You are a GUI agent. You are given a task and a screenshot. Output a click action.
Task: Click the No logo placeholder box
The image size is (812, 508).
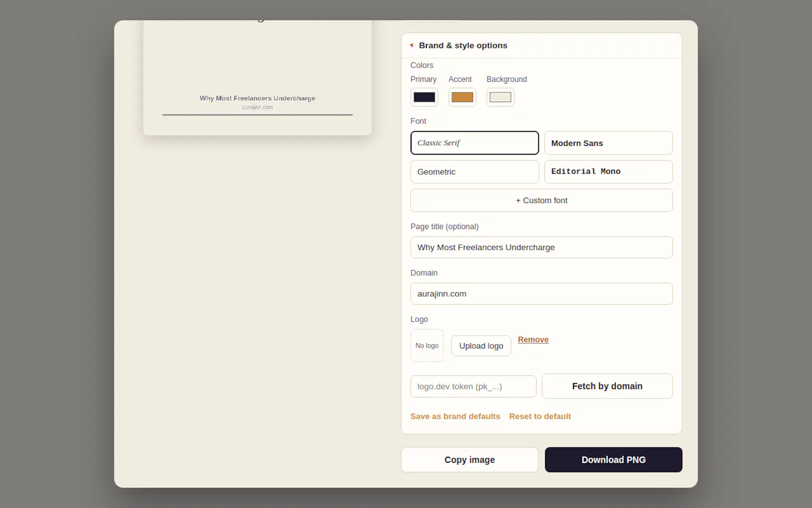tap(427, 345)
